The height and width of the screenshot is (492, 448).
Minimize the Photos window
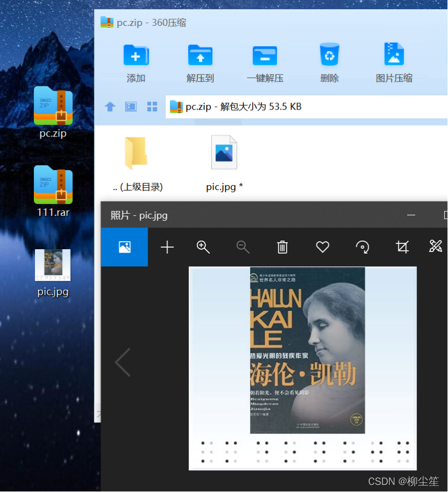point(411,215)
